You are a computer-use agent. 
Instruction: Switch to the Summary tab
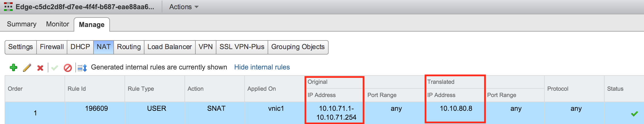tap(22, 24)
